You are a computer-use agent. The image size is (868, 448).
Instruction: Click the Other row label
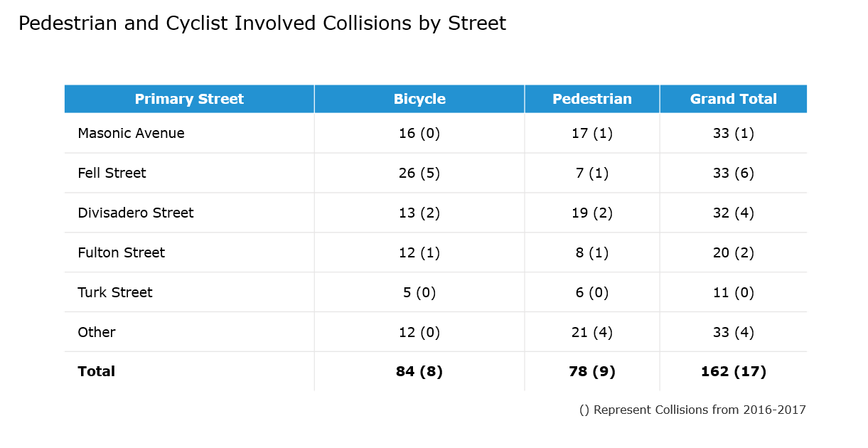(x=96, y=332)
